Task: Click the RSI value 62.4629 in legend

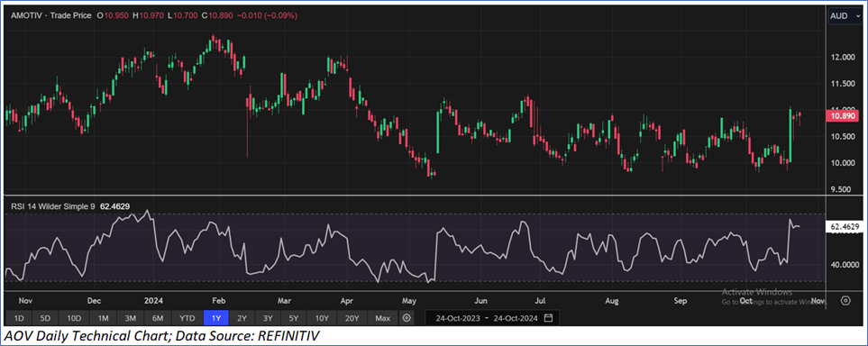Action: [115, 206]
